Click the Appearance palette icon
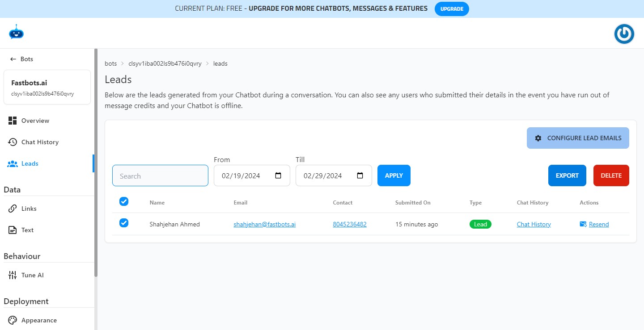This screenshot has width=644, height=330. pyautogui.click(x=13, y=320)
